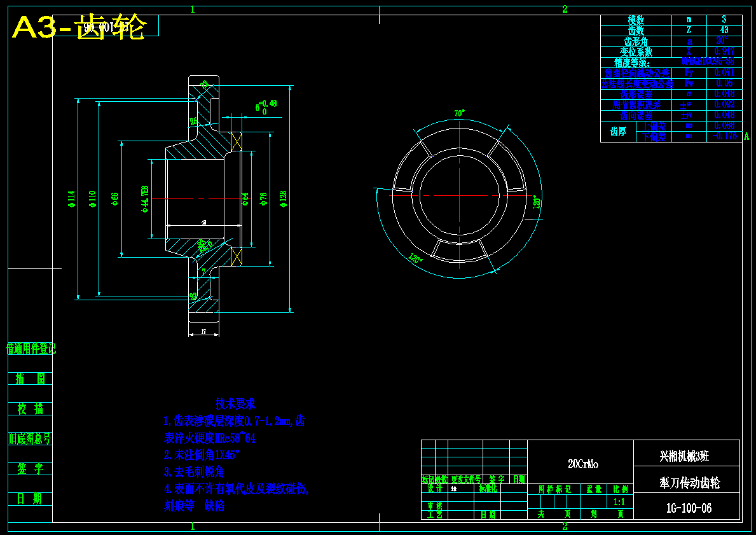Select the note line '4.表面不许有氧代皮及裂纹碰伤,'
This screenshot has width=756, height=535.
pos(237,489)
